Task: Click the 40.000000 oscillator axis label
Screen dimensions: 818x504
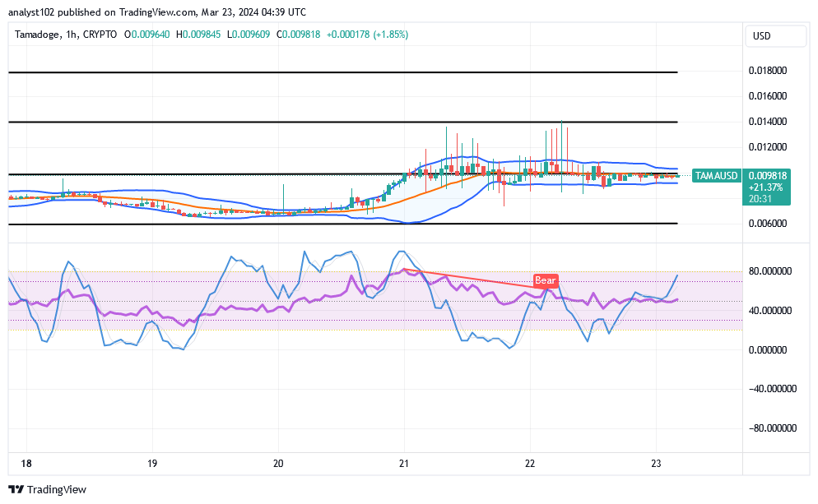Action: [x=770, y=311]
